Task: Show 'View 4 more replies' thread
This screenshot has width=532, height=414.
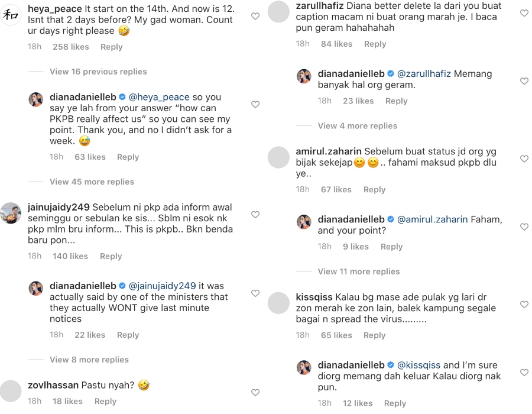Action: click(358, 126)
